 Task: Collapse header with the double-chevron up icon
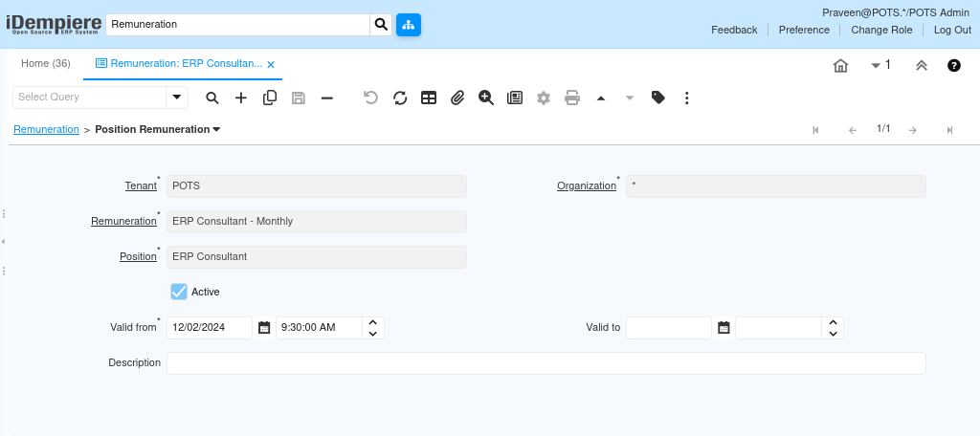pos(922,65)
